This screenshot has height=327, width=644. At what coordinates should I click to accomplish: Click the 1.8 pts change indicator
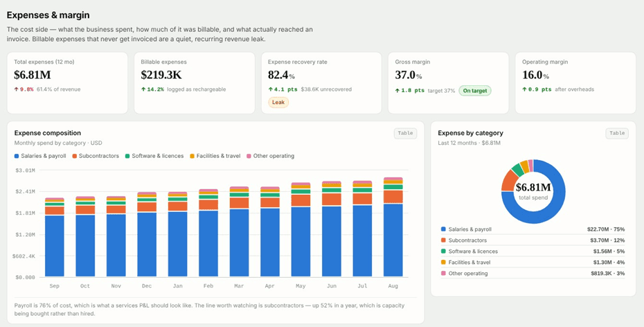point(410,91)
